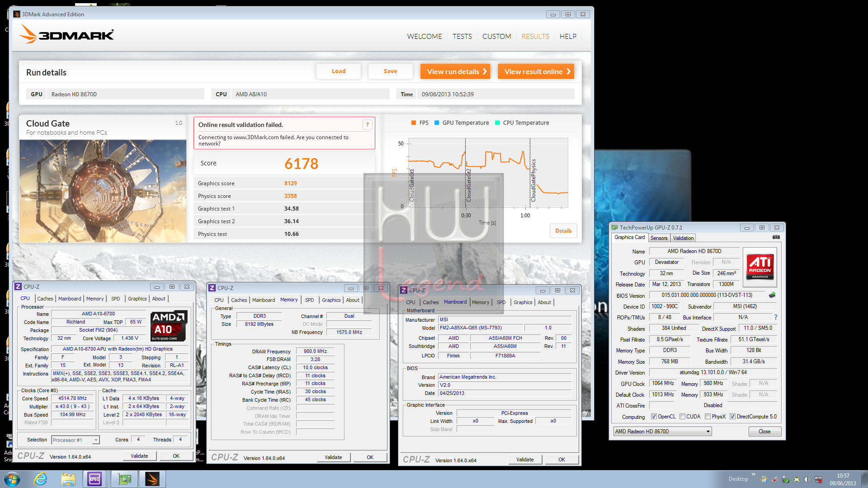Viewport: 868px width, 488px height.
Task: Toggle the OpenCL checkbox in GPU-Z
Action: coord(654,417)
